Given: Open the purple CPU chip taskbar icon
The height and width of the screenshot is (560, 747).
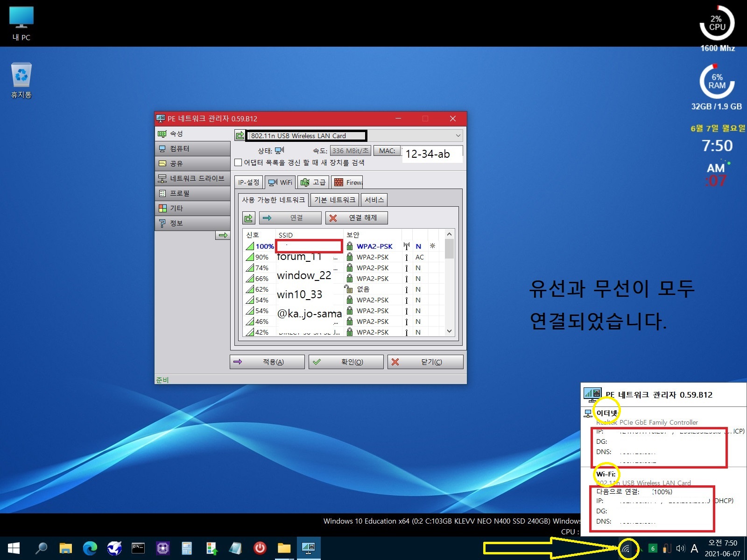Looking at the screenshot, I should point(162,548).
